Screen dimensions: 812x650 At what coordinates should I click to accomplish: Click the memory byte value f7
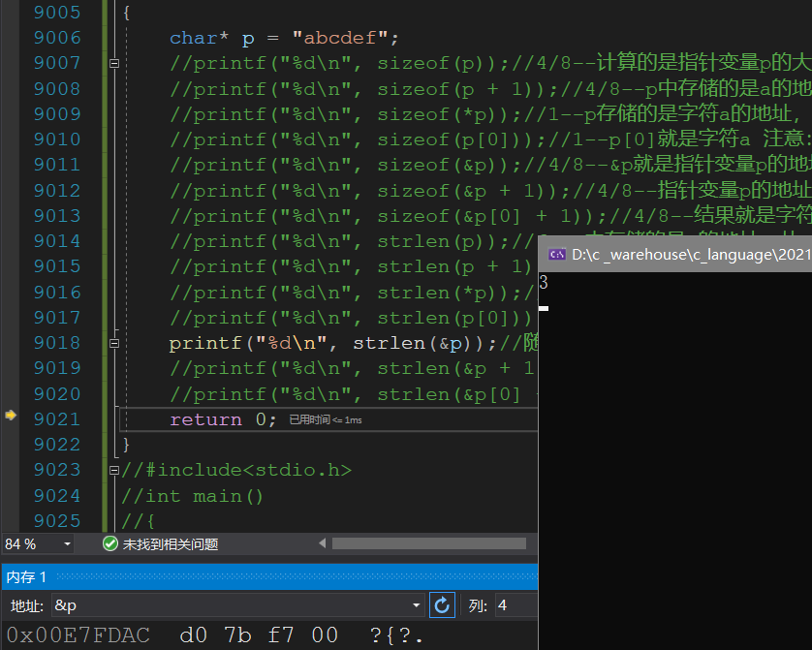point(281,635)
